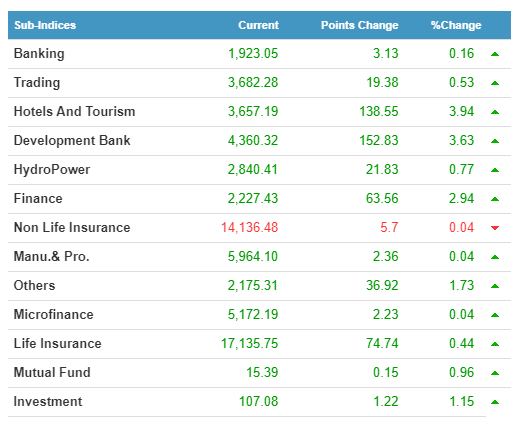Click Development Bank points change 152.83
This screenshot has height=437, width=517.
[x=379, y=140]
